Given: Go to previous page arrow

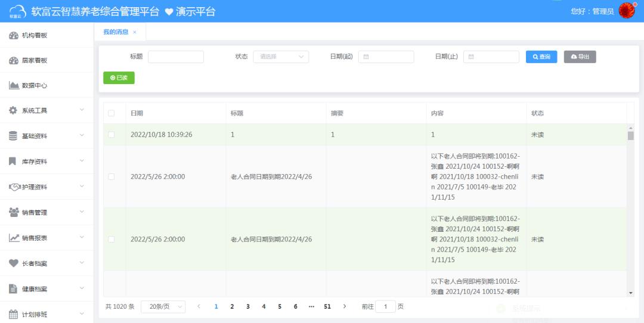Looking at the screenshot, I should 199,306.
